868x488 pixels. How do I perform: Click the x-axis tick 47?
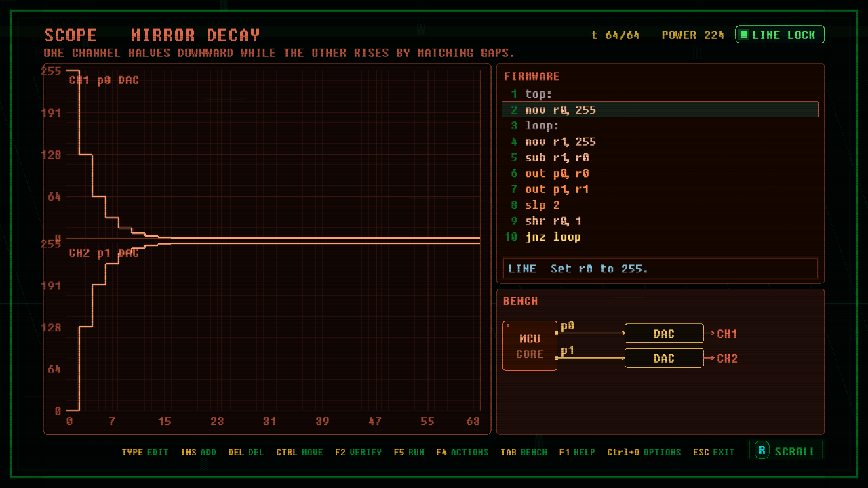click(375, 422)
